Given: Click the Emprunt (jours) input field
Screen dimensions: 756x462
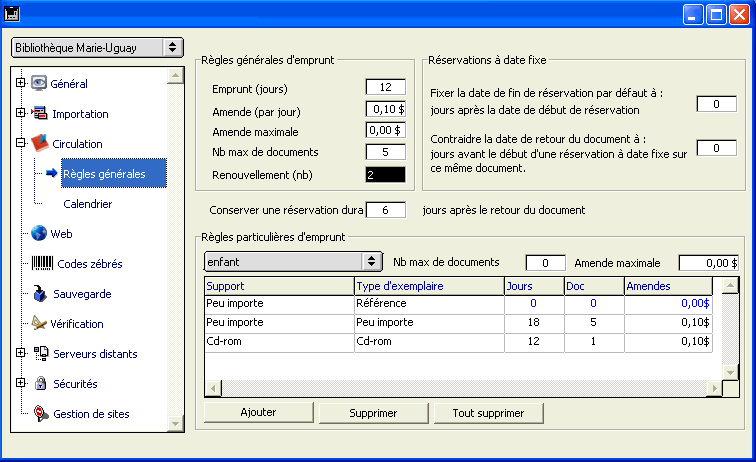Looking at the screenshot, I should click(385, 88).
